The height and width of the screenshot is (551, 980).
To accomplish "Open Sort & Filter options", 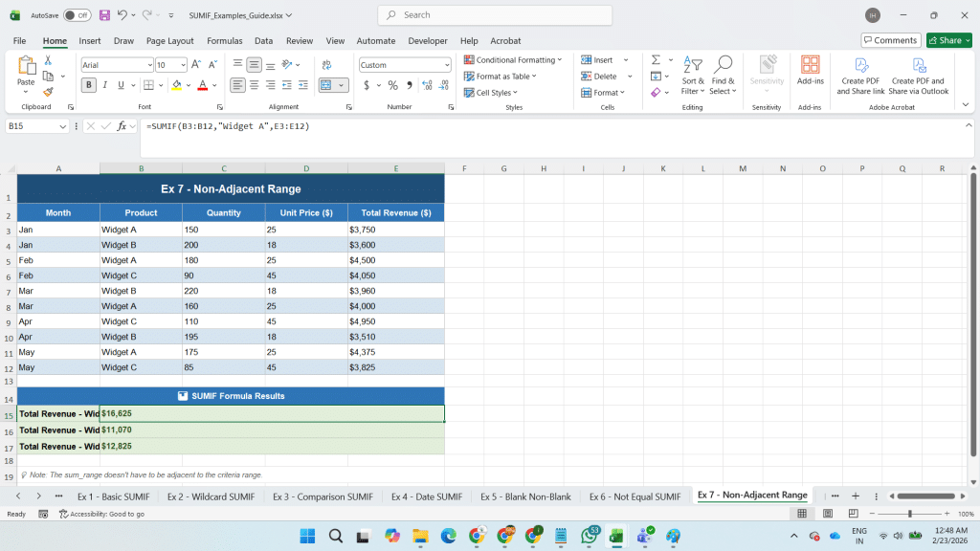I will click(691, 78).
